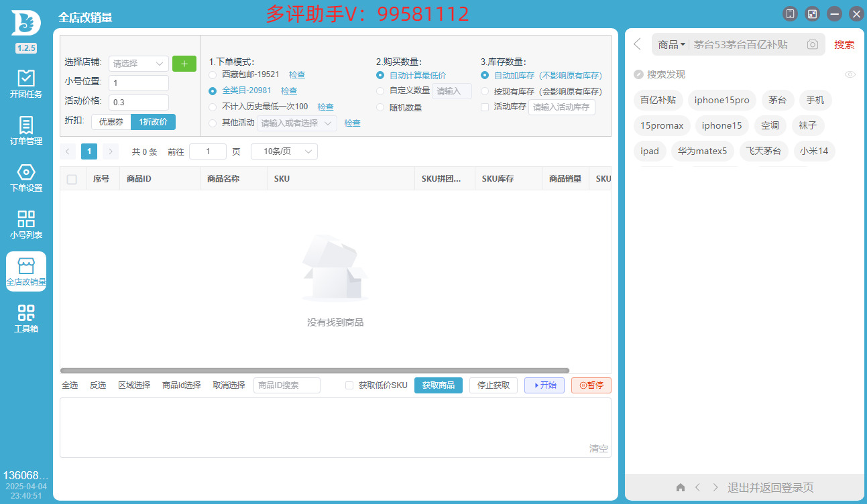This screenshot has height=504, width=867.
Task: Focus the 商品ID搜索 input field
Action: click(287, 385)
